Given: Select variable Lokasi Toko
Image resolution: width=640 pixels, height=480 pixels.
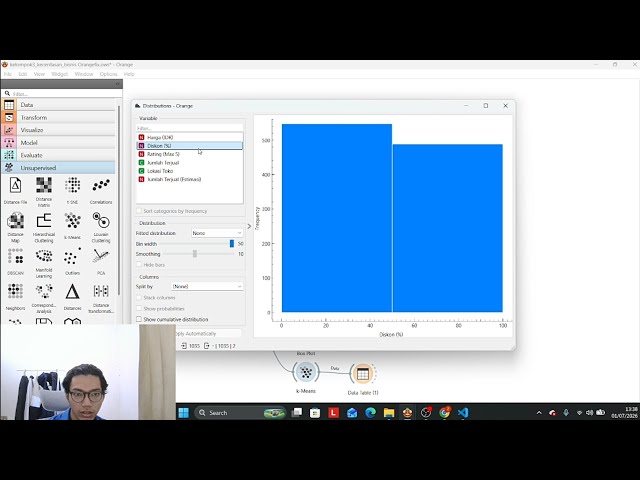Looking at the screenshot, I should click(x=190, y=171).
